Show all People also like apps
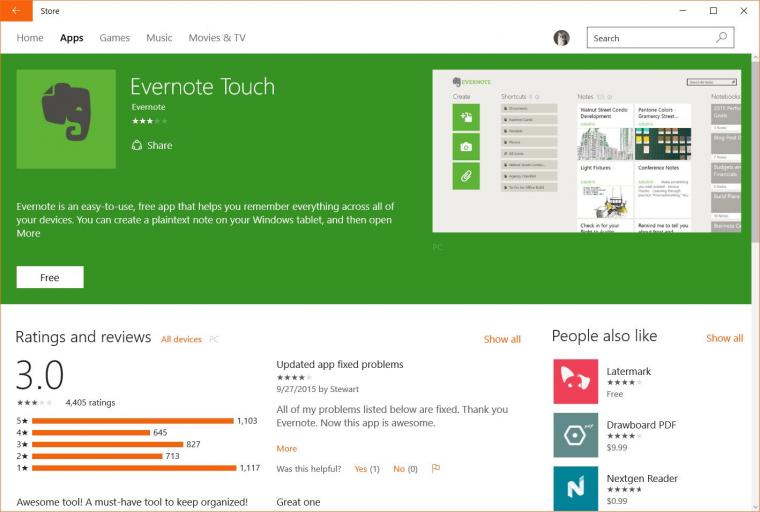This screenshot has height=512, width=760. point(725,338)
